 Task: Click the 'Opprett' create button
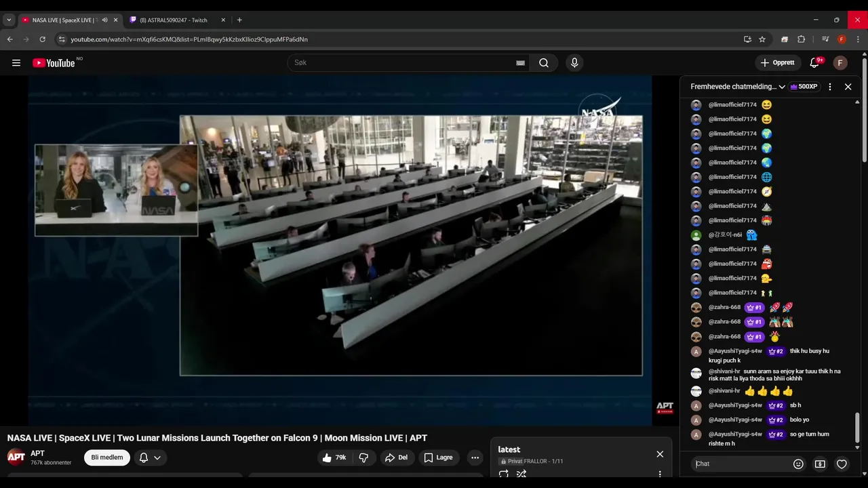tap(778, 63)
